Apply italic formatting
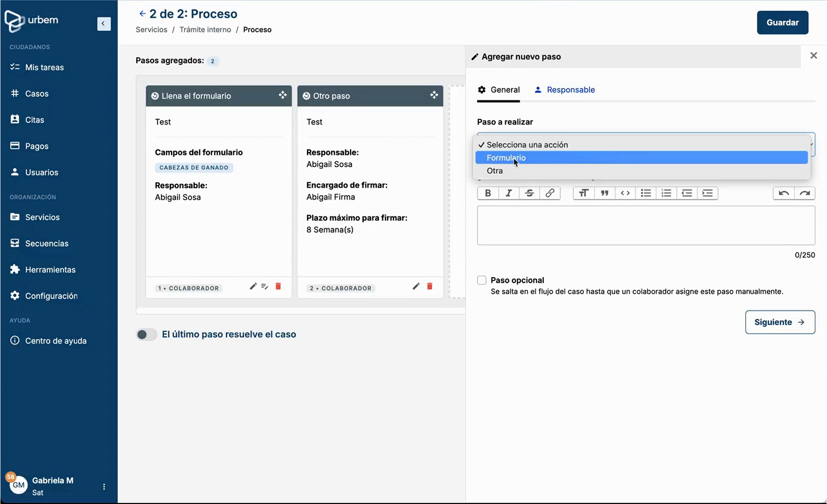The width and height of the screenshot is (827, 504). [509, 193]
